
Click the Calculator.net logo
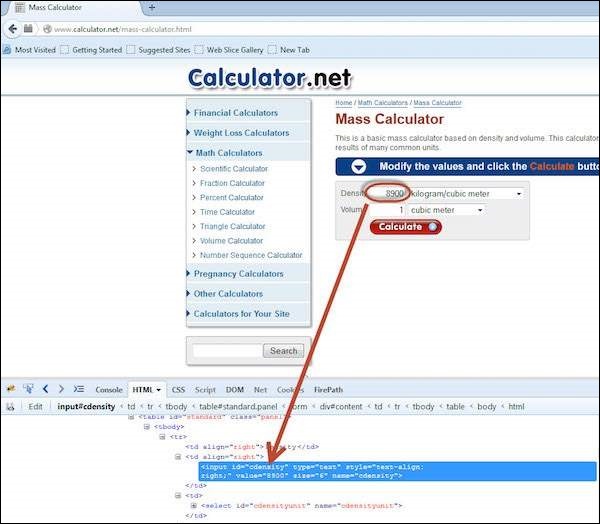[x=270, y=78]
